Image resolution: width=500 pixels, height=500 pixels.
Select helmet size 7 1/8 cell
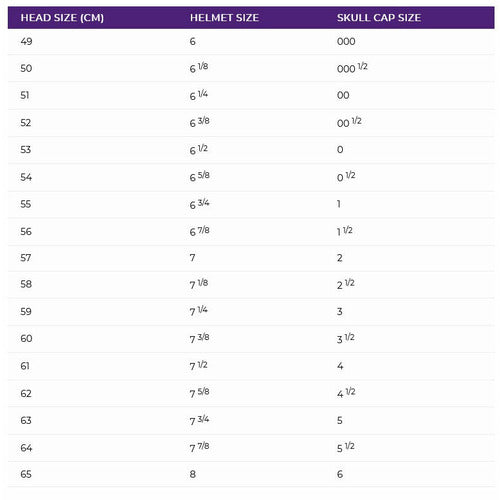[x=199, y=284]
